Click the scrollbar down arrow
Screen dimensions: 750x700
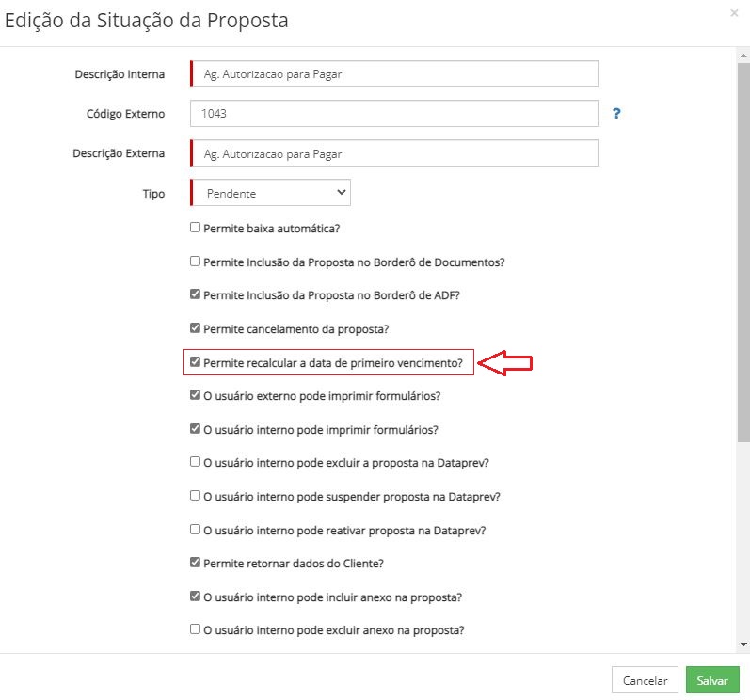[743, 644]
